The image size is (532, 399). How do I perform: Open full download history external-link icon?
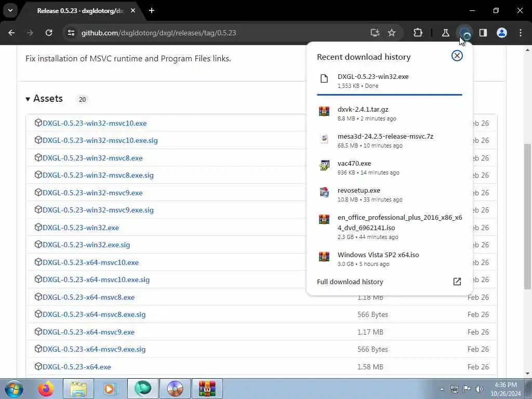[x=457, y=281]
